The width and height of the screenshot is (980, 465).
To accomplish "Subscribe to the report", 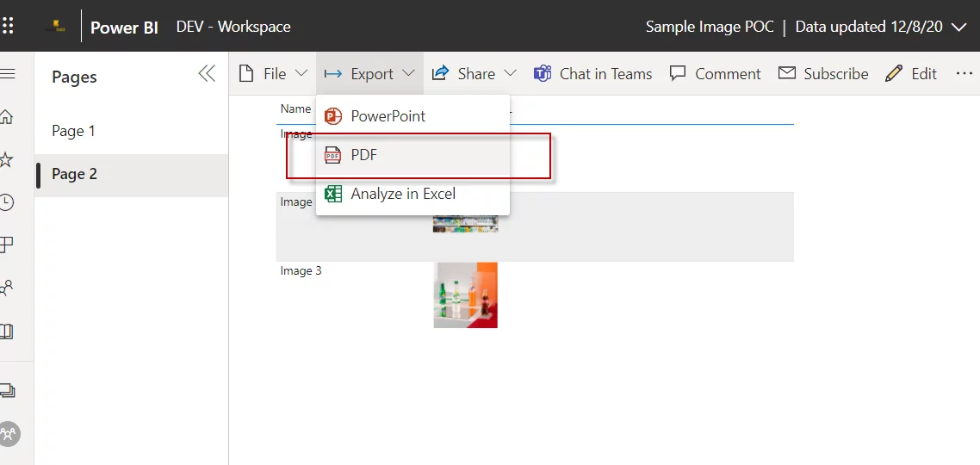I will coord(823,74).
